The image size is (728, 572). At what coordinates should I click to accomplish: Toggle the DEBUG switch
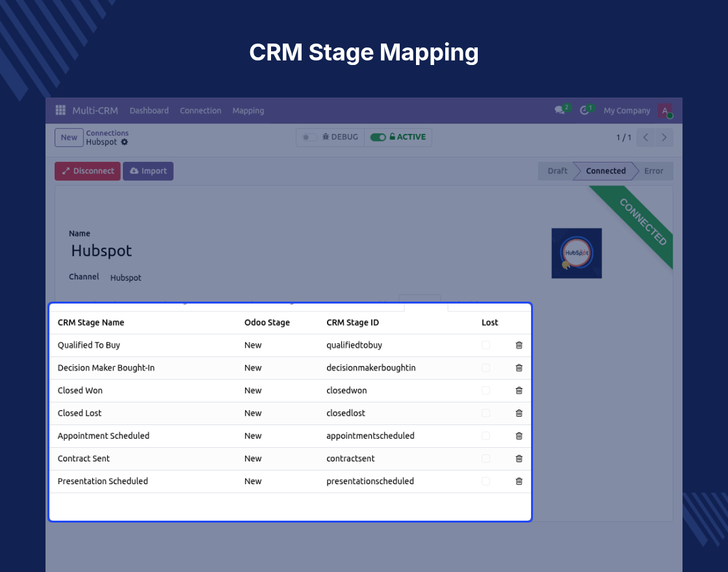tap(309, 137)
